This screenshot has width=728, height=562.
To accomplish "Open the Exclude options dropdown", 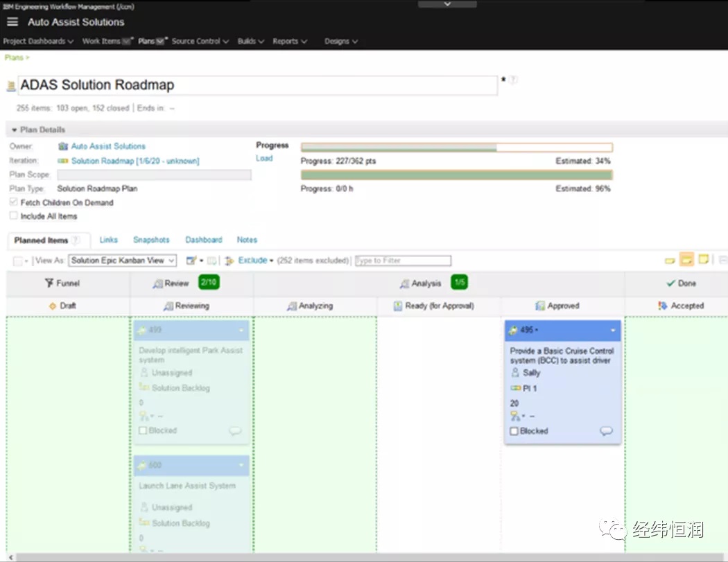I will pyautogui.click(x=272, y=261).
